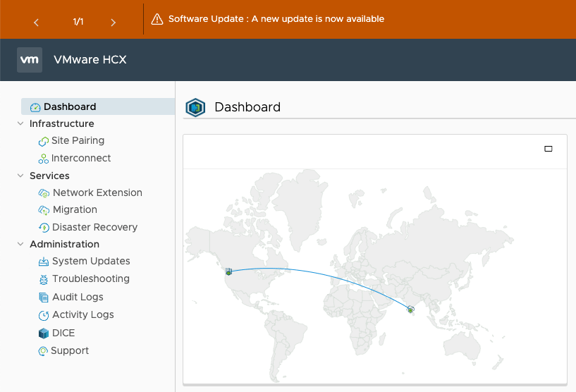Image resolution: width=576 pixels, height=392 pixels.
Task: Click the Interconnect icon in sidebar
Action: 43,159
